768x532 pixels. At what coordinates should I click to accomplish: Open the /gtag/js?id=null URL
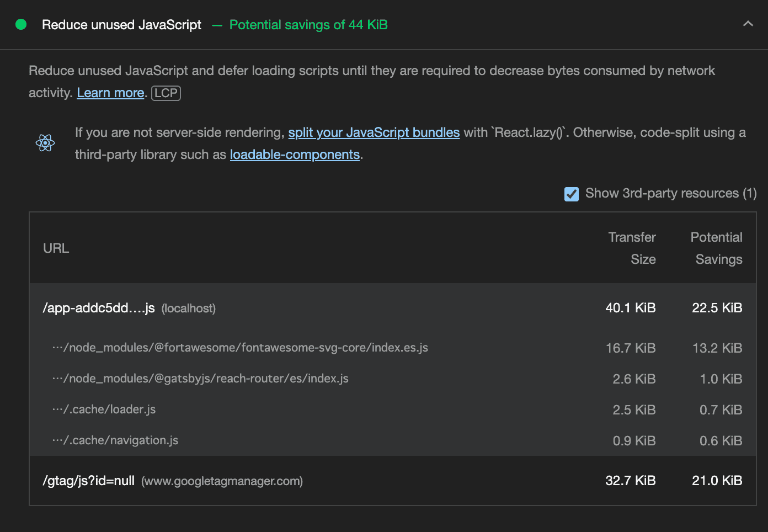coord(89,481)
